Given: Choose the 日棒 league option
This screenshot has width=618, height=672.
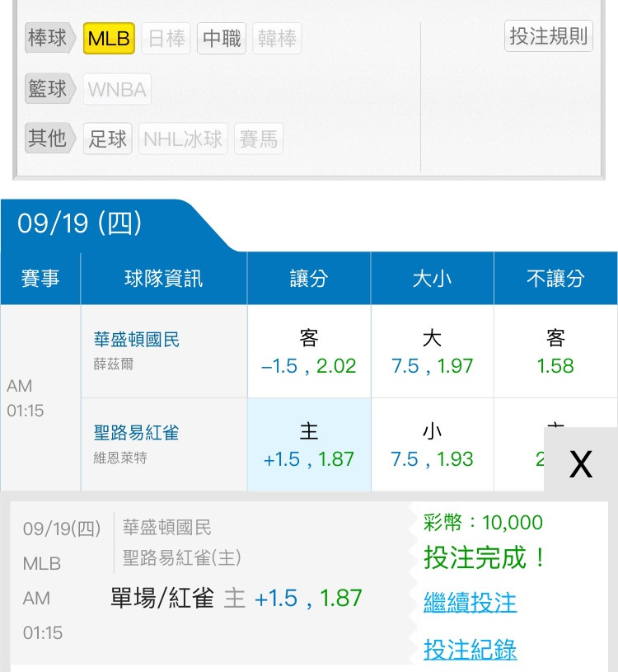Looking at the screenshot, I should [x=166, y=39].
